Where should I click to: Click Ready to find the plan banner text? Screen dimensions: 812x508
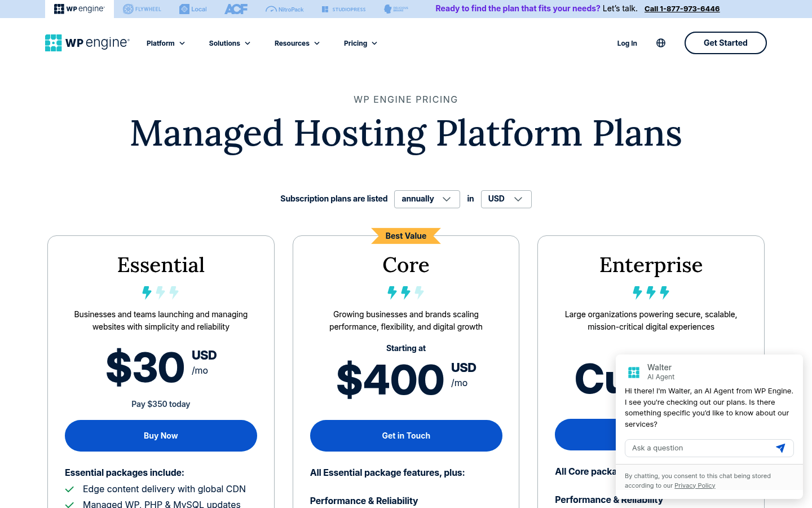point(518,8)
